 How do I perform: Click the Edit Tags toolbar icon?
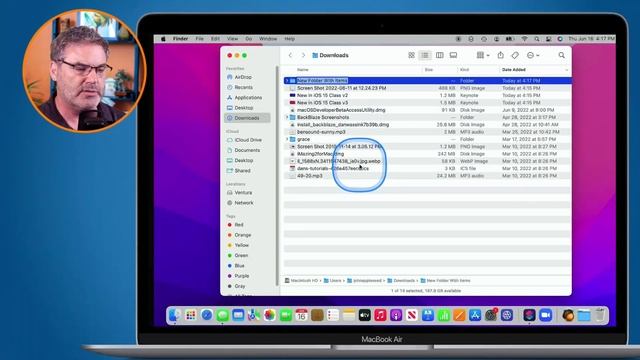(x=515, y=55)
